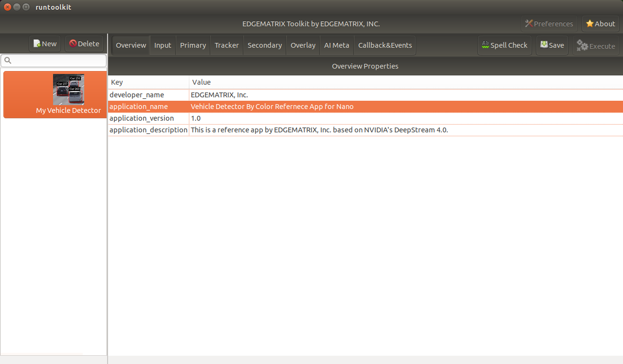
Task: Run Spell Check on the config
Action: tap(505, 45)
